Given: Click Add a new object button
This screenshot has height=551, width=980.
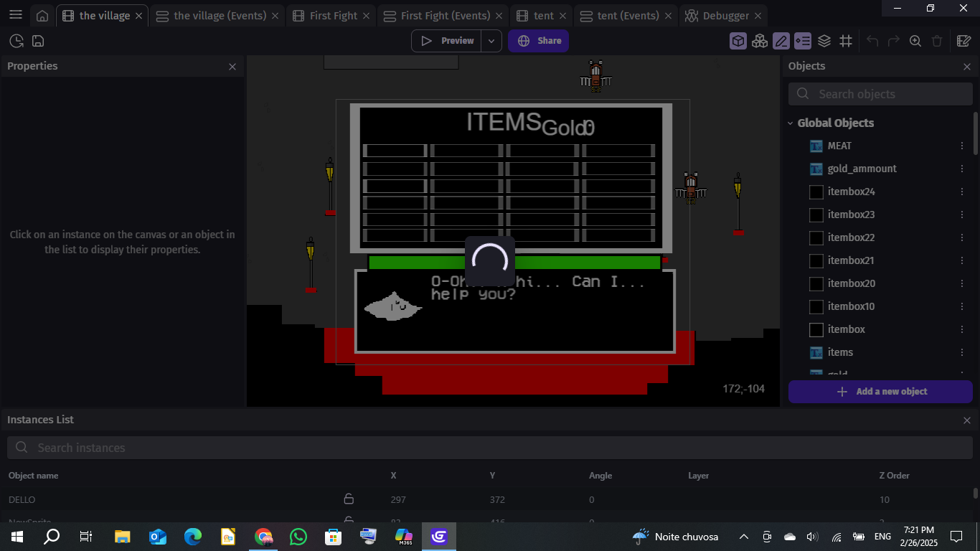Looking at the screenshot, I should (880, 392).
